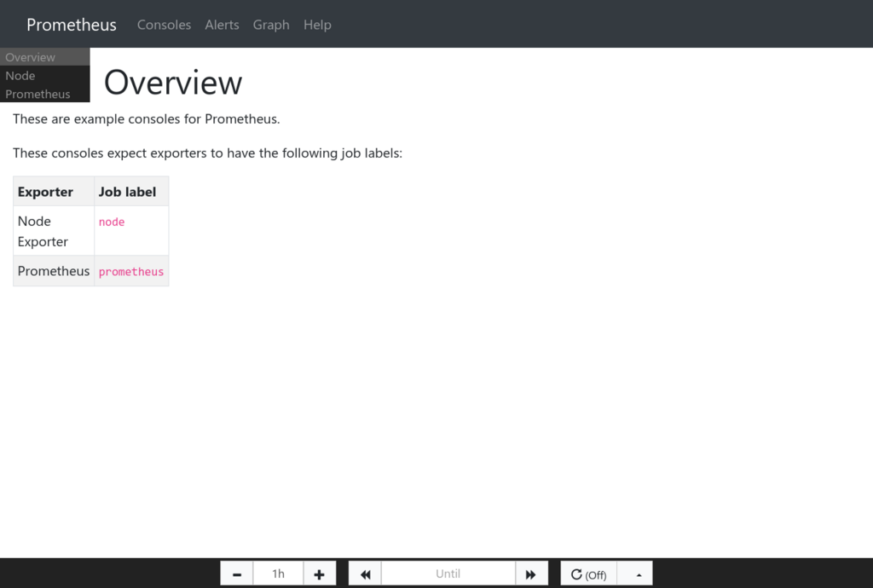Open the Consoles menu in navbar
Viewport: 873px width, 588px height.
pyautogui.click(x=164, y=25)
